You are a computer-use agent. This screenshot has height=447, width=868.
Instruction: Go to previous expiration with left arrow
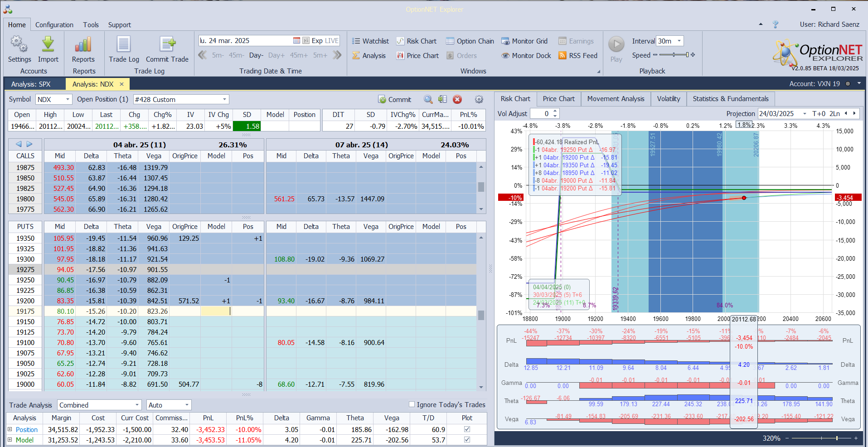click(19, 144)
